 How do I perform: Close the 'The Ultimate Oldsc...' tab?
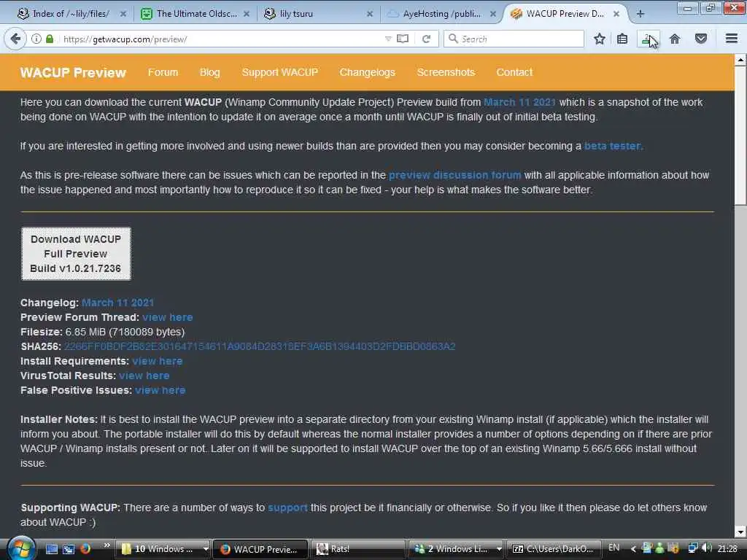pos(247,14)
